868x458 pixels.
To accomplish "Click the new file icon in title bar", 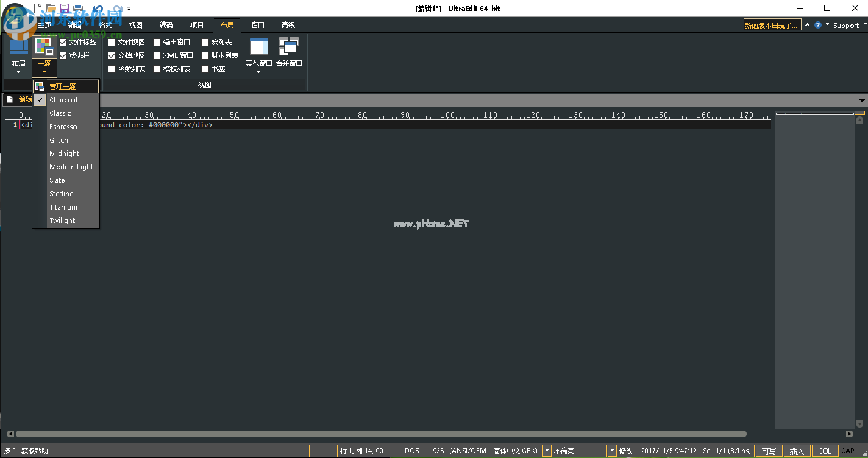I will [x=38, y=9].
